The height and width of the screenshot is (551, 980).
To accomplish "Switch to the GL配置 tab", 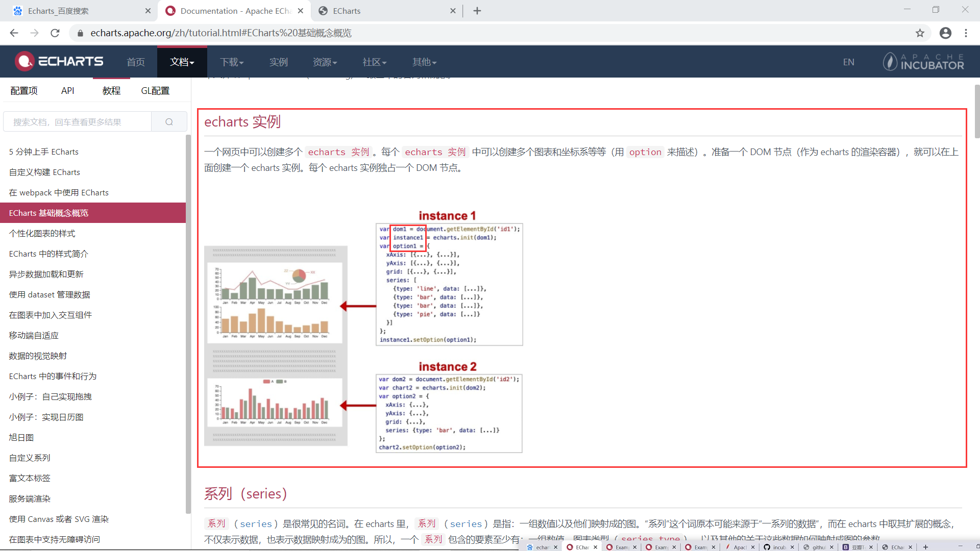I will point(155,90).
